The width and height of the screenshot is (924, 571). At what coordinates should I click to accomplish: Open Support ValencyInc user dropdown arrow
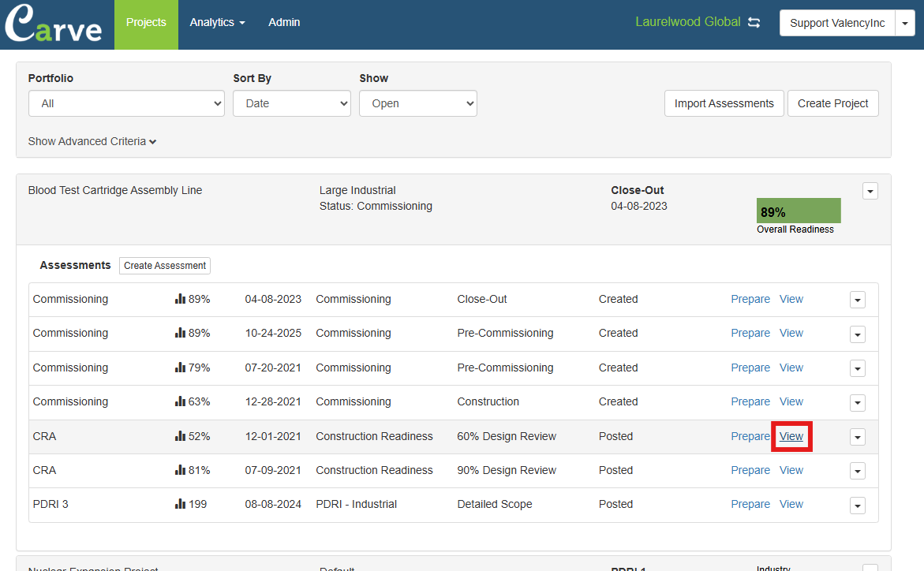coord(904,23)
